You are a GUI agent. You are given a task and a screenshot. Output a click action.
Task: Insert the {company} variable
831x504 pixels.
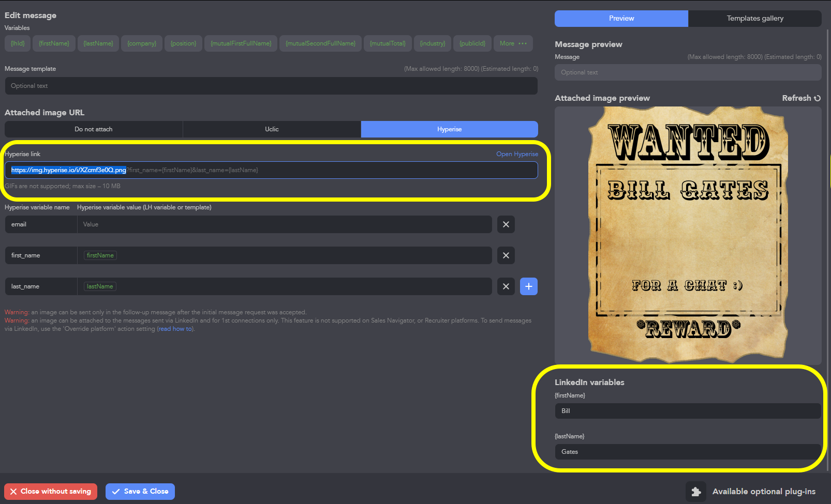(x=142, y=43)
